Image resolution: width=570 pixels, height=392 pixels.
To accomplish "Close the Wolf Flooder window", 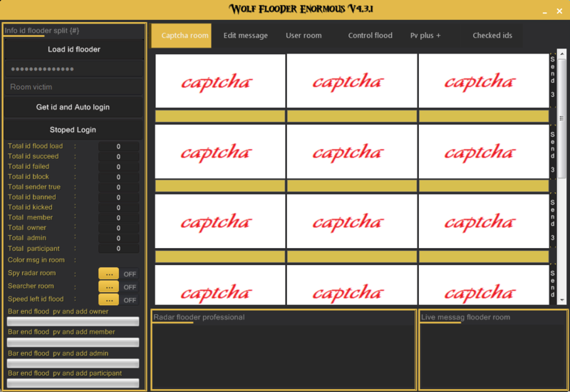I will (559, 11).
